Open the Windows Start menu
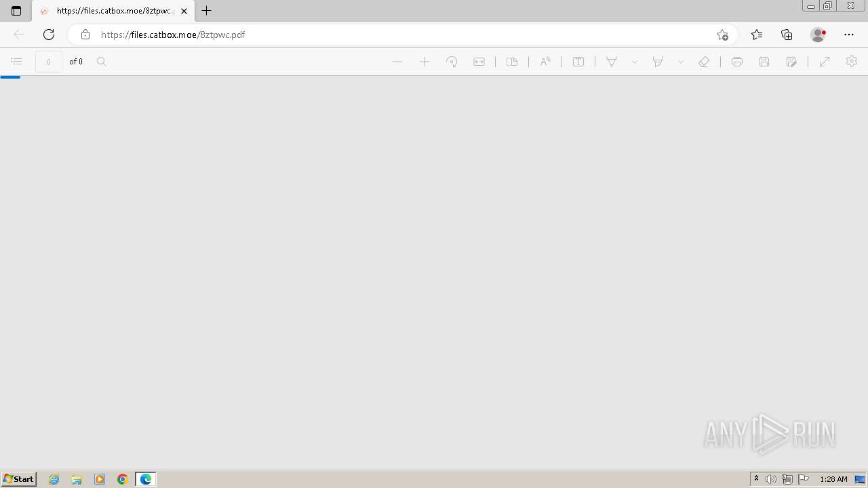The width and height of the screenshot is (868, 488). 19,479
